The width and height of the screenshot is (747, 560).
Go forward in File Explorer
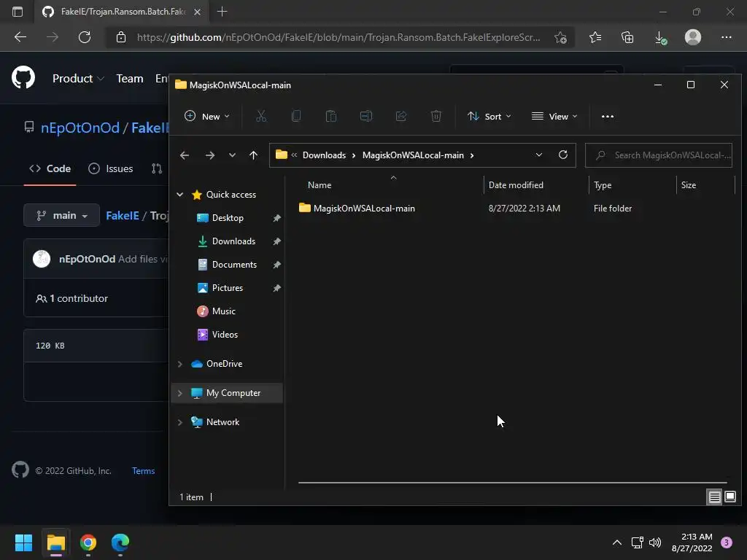pos(209,155)
